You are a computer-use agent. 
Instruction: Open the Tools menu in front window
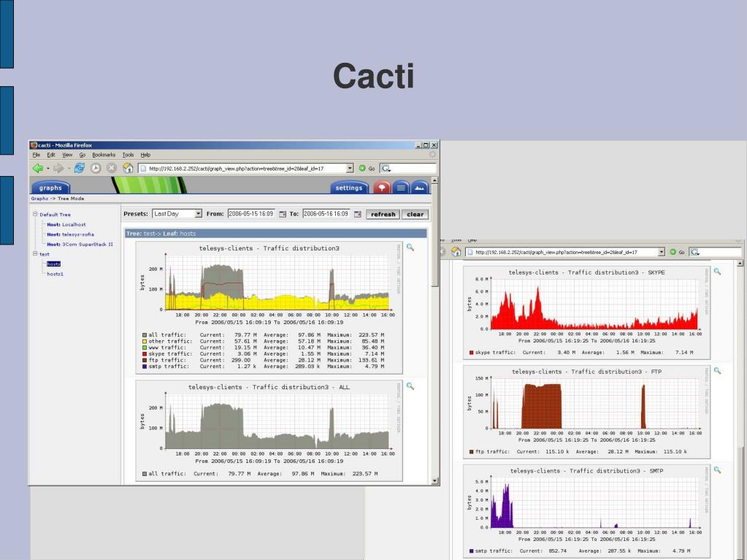[129, 155]
